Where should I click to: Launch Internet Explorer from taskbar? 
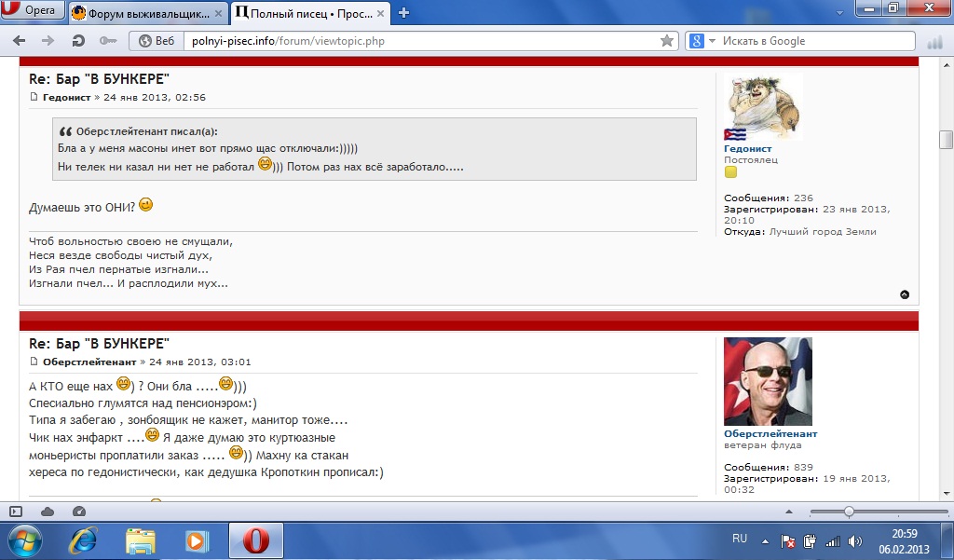(x=84, y=541)
